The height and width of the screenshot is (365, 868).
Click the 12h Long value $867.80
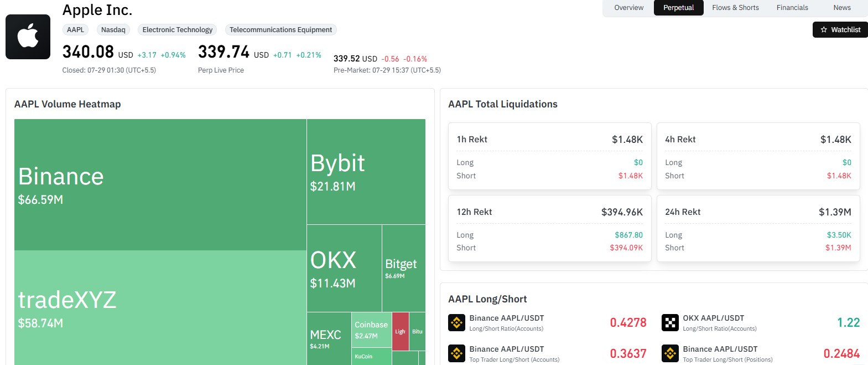click(629, 235)
